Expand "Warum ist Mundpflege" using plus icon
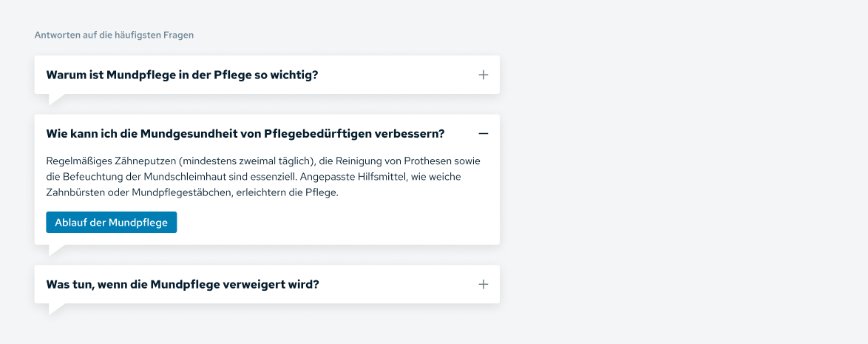Screen dimensions: 868x344 pos(484,75)
